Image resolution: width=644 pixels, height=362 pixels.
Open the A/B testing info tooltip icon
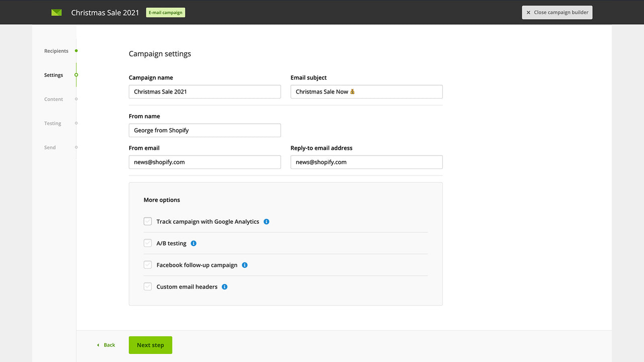[194, 243]
